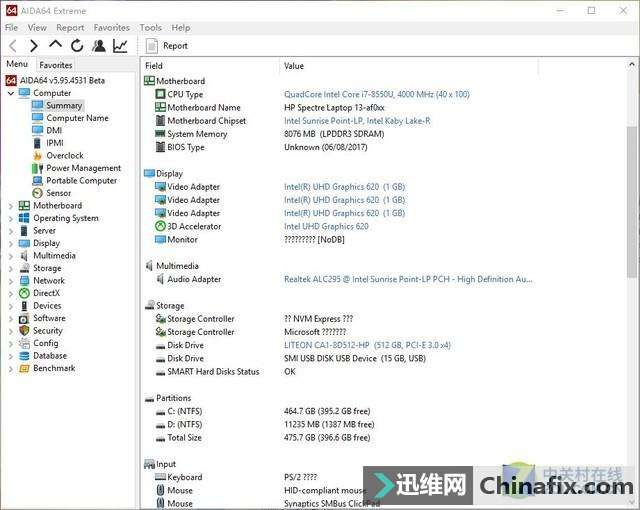Select the Sensor icon
This screenshot has width=640, height=510.
(38, 193)
